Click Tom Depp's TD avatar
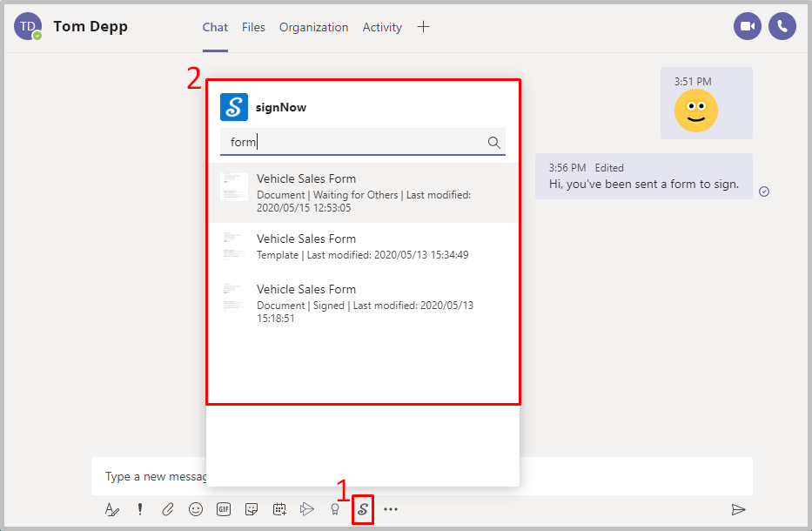This screenshot has width=812, height=531. pos(28,26)
